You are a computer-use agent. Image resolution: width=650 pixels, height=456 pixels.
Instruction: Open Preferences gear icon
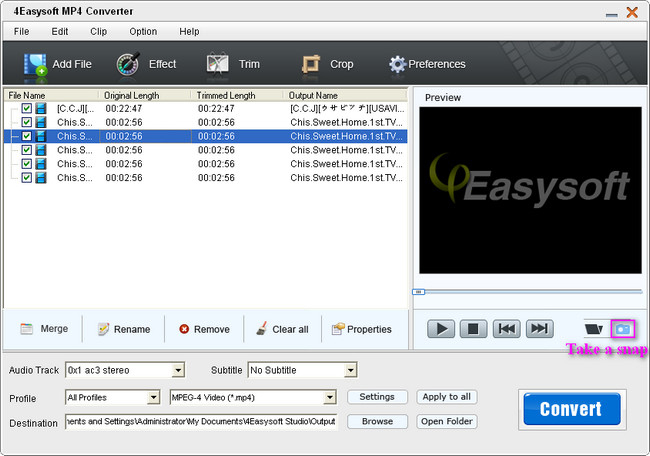[397, 64]
